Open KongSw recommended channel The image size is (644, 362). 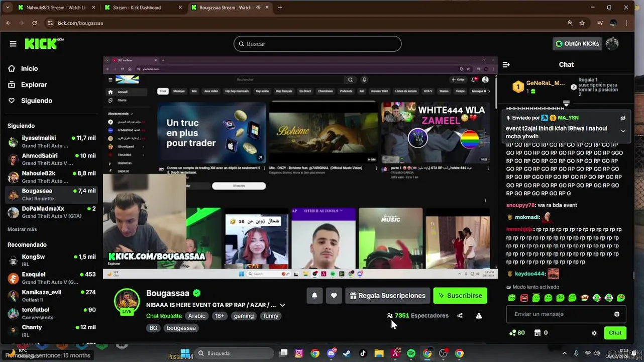point(51,260)
